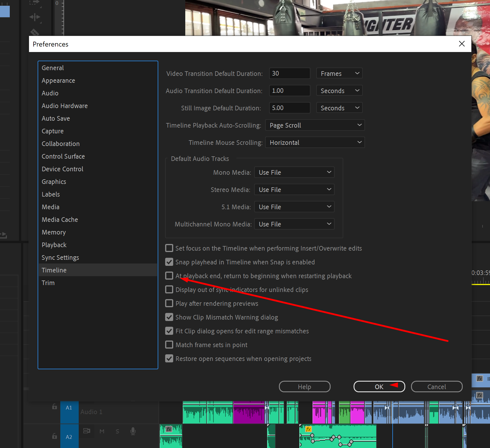Select the Sync Settings category
Viewport: 490px width, 448px height.
click(98, 257)
